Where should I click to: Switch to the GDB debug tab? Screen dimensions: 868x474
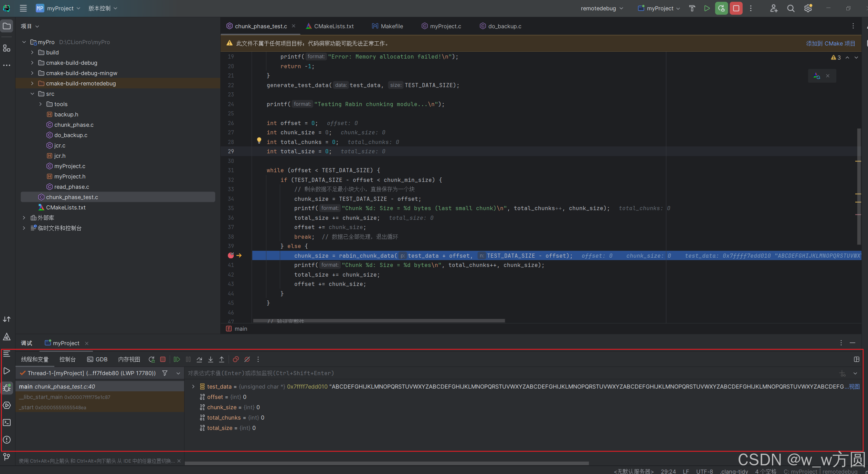point(97,359)
